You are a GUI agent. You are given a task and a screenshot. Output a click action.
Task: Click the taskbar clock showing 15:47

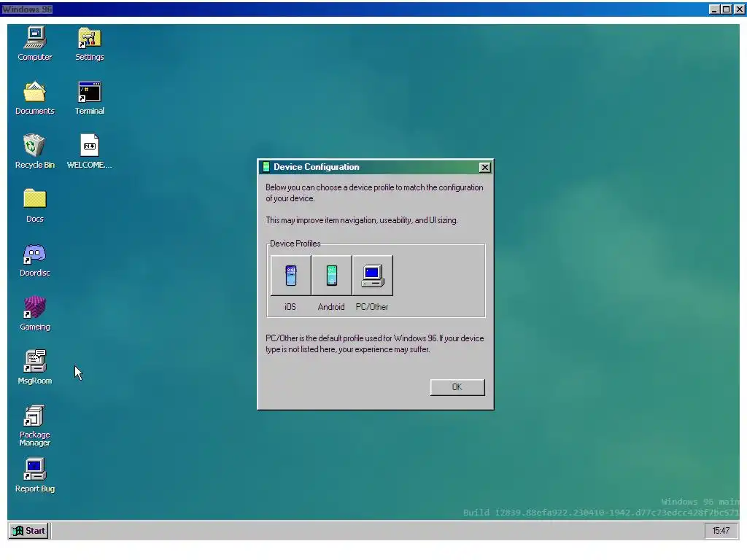pos(721,531)
